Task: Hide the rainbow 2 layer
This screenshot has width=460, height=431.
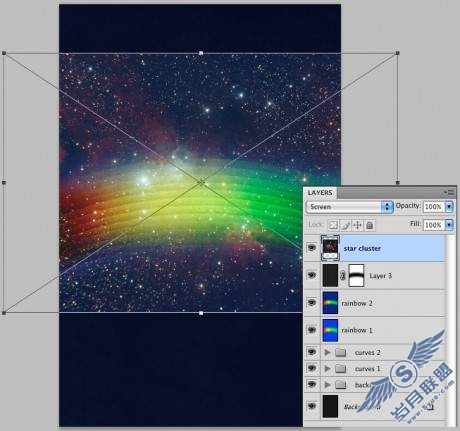Action: tap(312, 302)
